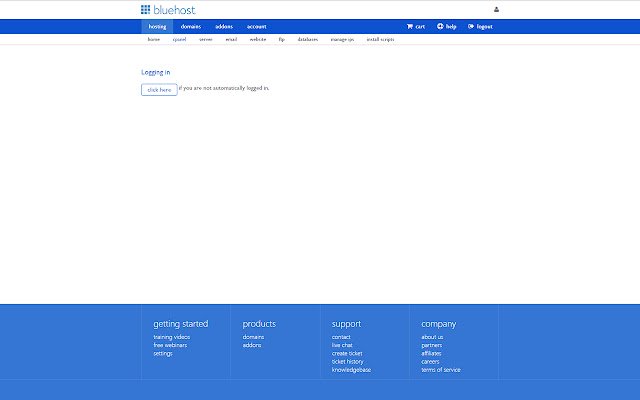Select the hosting tab
The width and height of the screenshot is (640, 400).
[157, 27]
